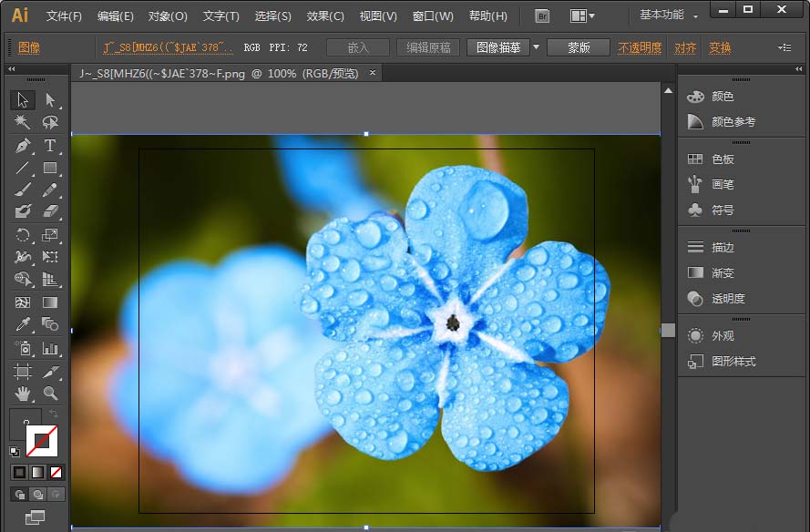Click the 不透明度 link in control bar
Viewport: 810px width, 532px height.
640,48
